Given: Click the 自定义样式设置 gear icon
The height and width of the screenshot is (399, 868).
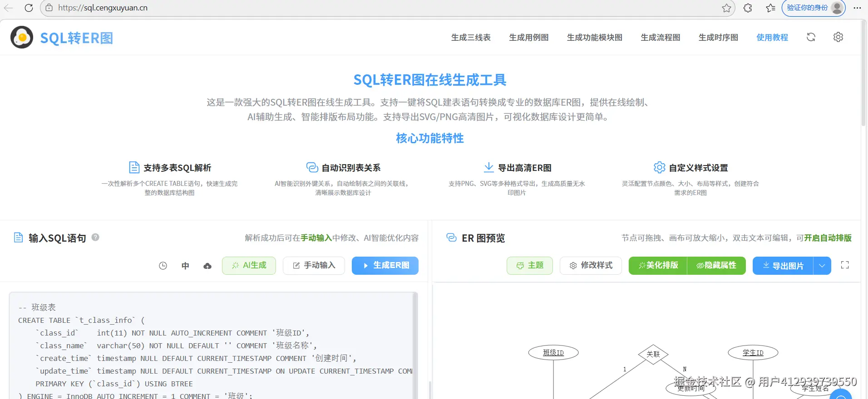Looking at the screenshot, I should click(x=659, y=167).
